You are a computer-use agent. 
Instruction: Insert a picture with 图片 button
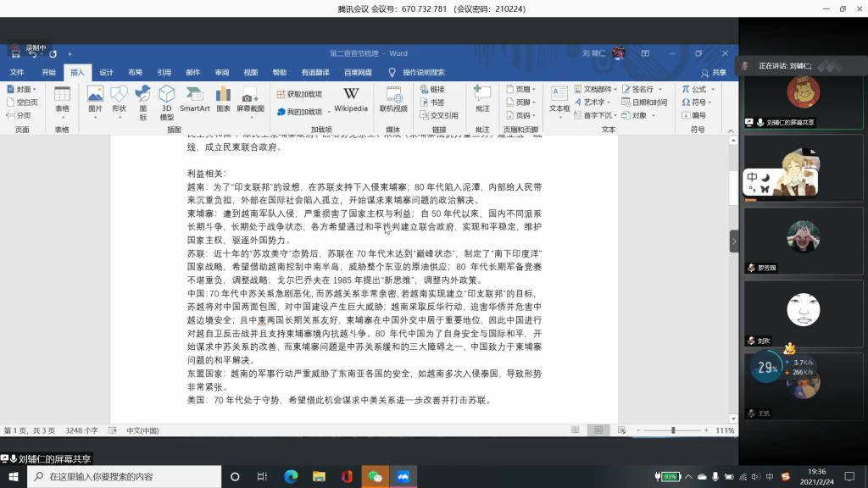(x=95, y=98)
